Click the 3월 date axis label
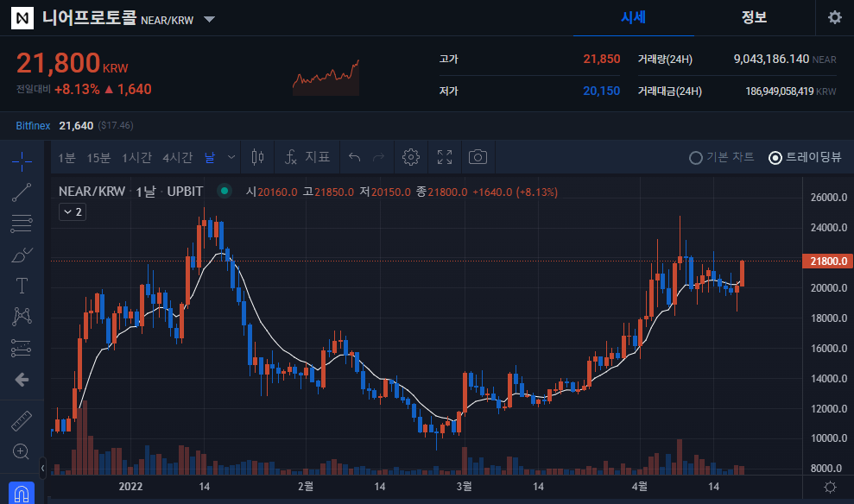The width and height of the screenshot is (854, 504). pos(464,487)
